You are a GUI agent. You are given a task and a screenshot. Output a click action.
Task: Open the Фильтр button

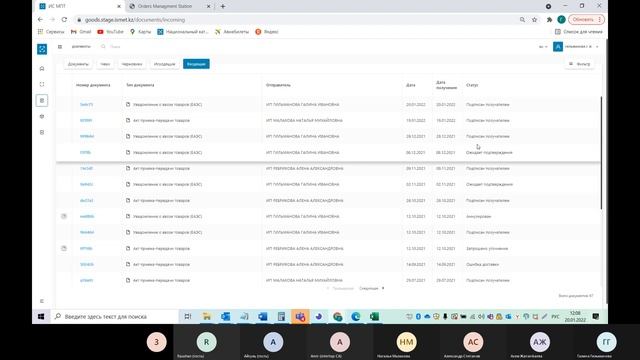[x=580, y=64]
